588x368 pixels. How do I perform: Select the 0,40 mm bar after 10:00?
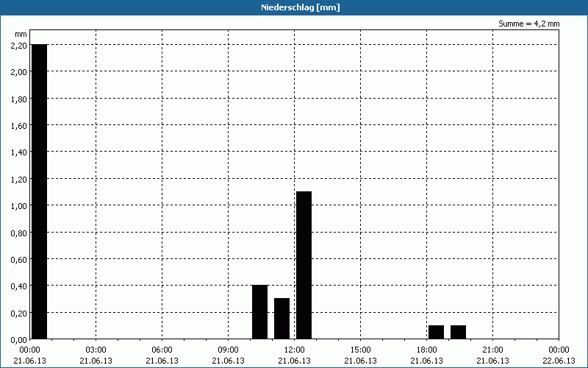260,312
